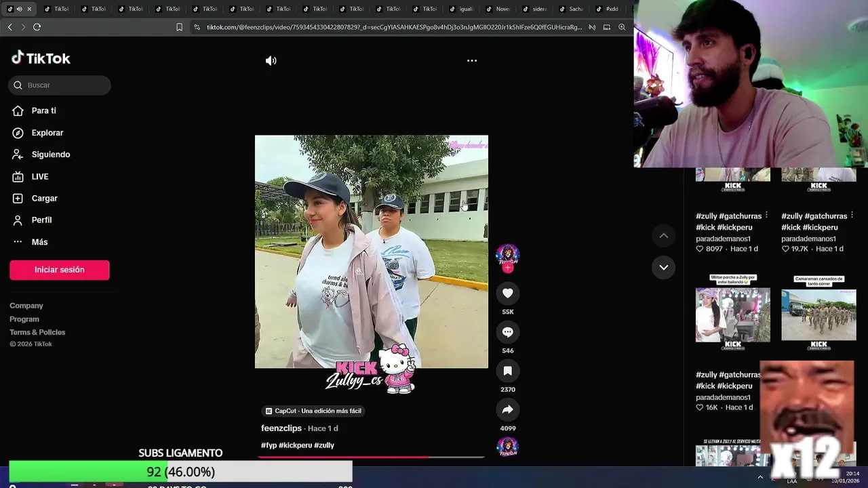Show hidden icons in system tray
Screen dimensions: 868x488
pyautogui.click(x=760, y=477)
